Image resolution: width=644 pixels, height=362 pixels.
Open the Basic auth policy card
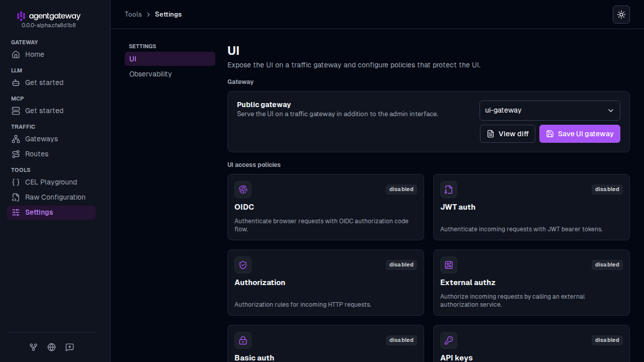(x=326, y=343)
